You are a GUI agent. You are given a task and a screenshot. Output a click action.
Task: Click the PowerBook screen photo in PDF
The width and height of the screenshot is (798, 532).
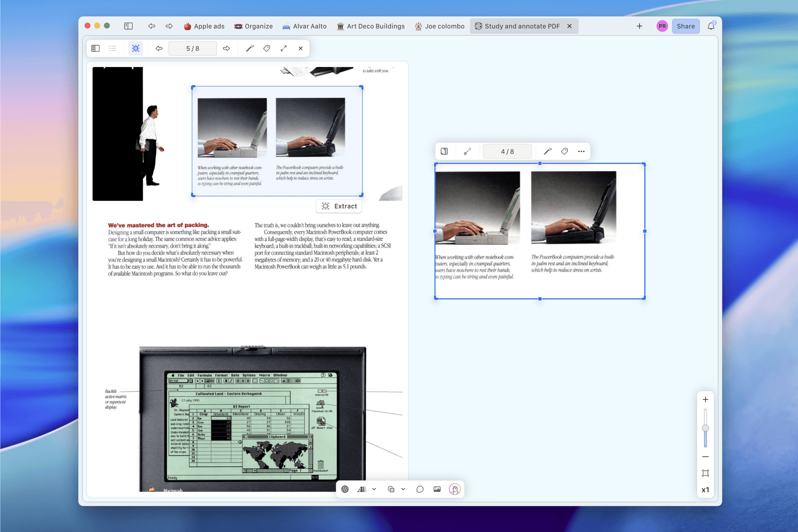(x=252, y=419)
